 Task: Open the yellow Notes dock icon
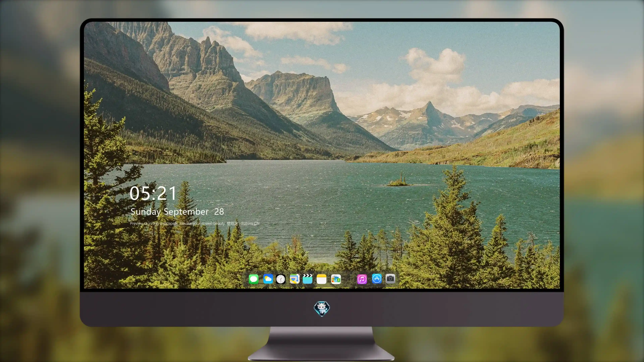coord(321,279)
